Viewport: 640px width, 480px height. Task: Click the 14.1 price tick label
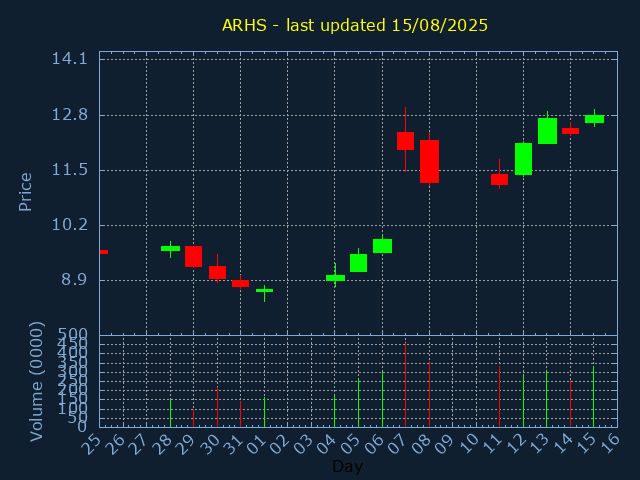coord(70,59)
